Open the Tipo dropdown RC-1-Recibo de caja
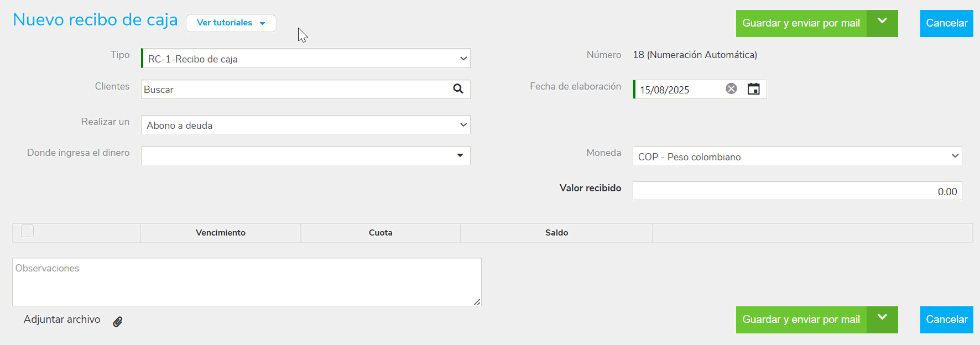980x345 pixels. pos(305,59)
